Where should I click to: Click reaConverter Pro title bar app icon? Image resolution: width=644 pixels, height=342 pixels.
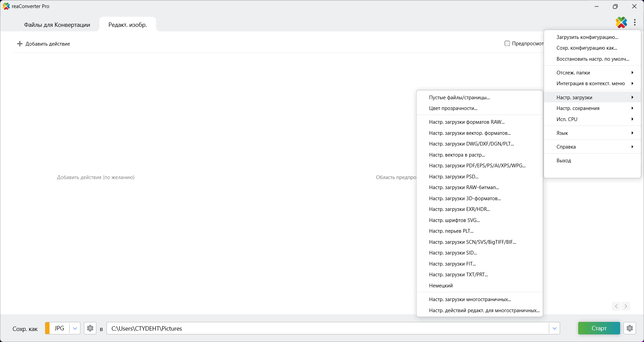6,6
